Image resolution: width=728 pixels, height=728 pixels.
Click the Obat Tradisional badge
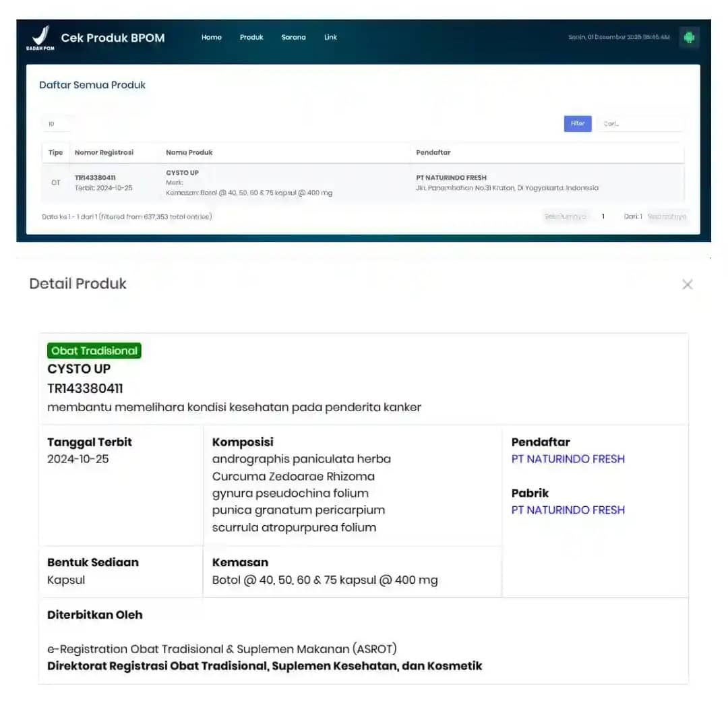94,350
